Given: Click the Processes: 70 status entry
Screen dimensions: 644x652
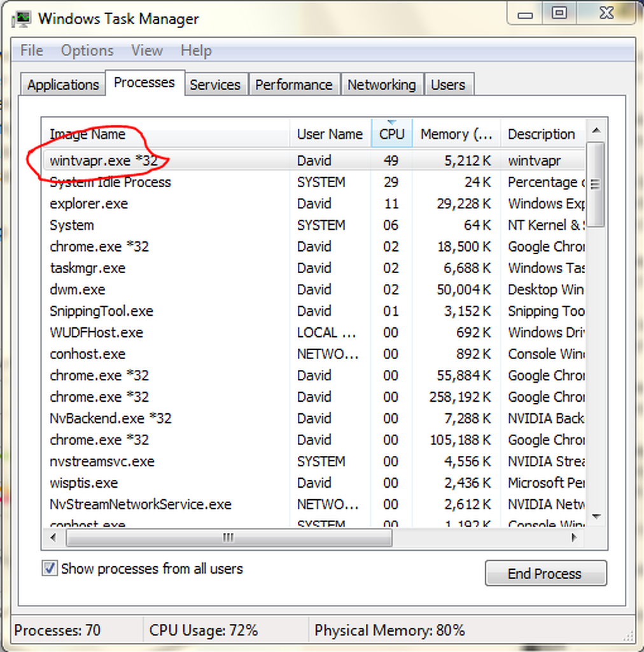Looking at the screenshot, I should (x=57, y=630).
